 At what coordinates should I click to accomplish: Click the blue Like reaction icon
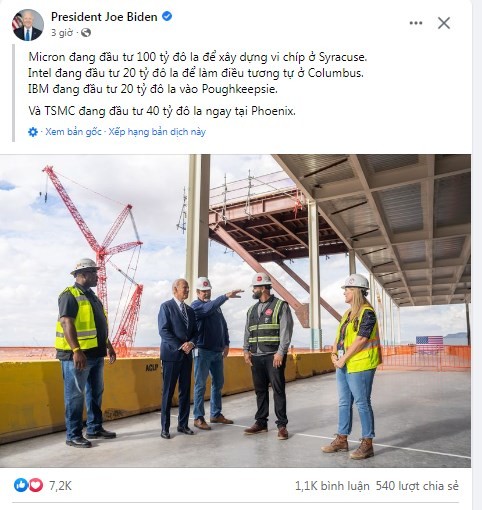(x=21, y=485)
